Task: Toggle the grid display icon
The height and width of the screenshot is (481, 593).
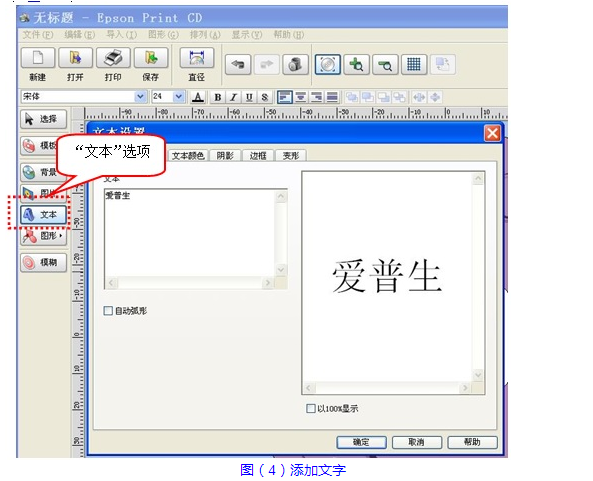Action: click(x=414, y=64)
